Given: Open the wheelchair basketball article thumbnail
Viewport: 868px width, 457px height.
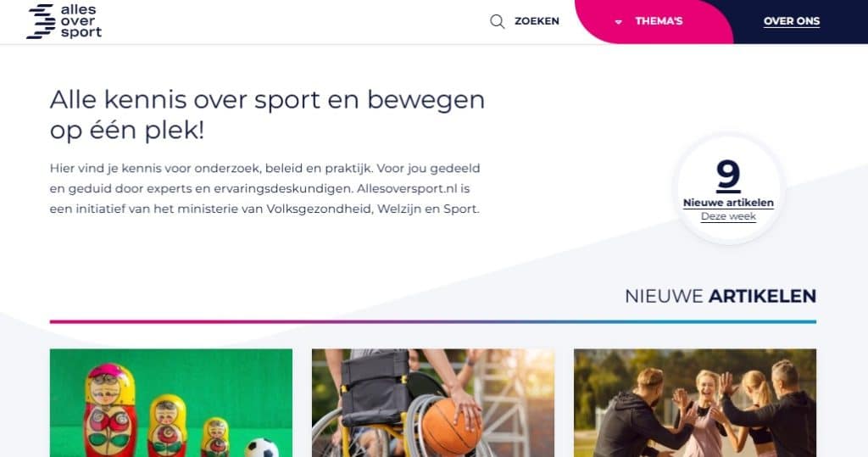Looking at the screenshot, I should (x=433, y=403).
